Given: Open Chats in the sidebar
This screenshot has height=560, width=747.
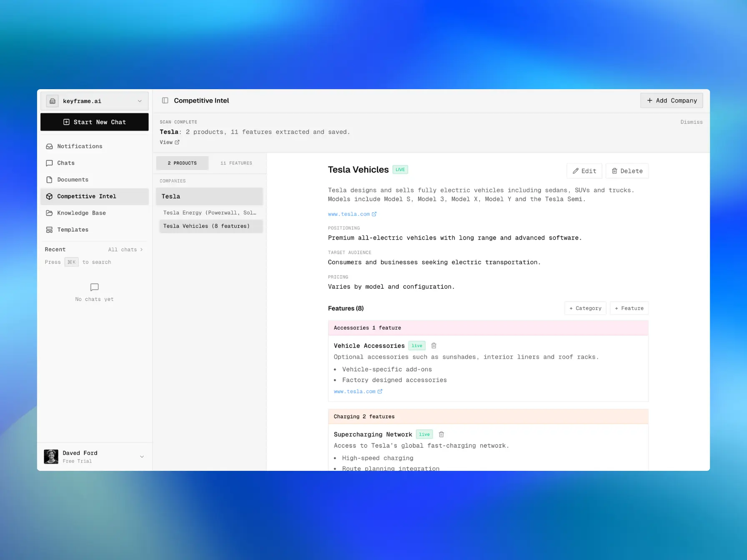Looking at the screenshot, I should click(x=66, y=163).
